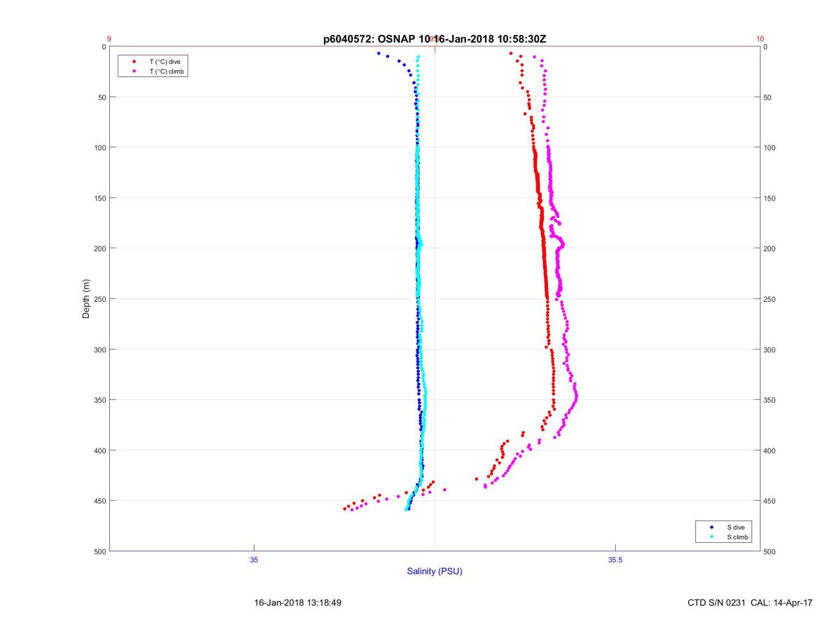The width and height of the screenshot is (840, 620).
Task: Click left-axis depth tick label '200'
Action: (x=99, y=249)
